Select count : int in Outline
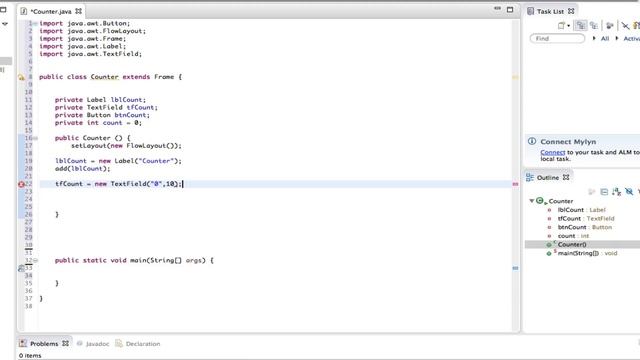 pos(573,236)
